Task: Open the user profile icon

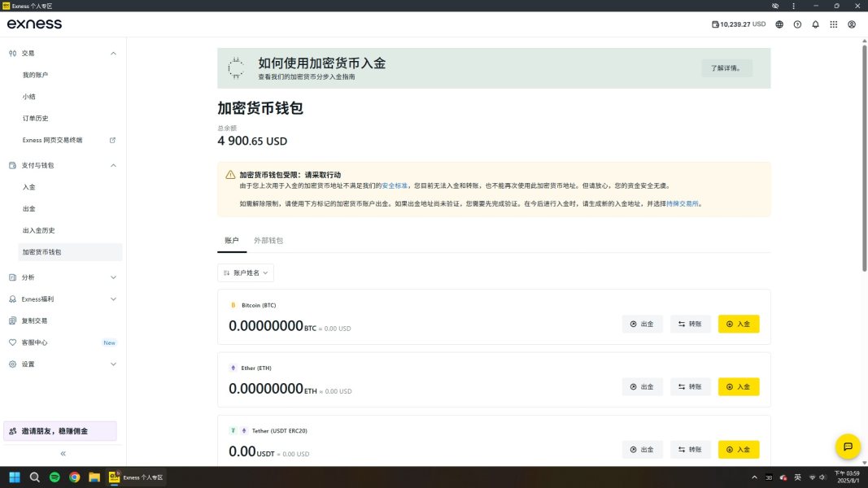Action: pyautogui.click(x=852, y=24)
